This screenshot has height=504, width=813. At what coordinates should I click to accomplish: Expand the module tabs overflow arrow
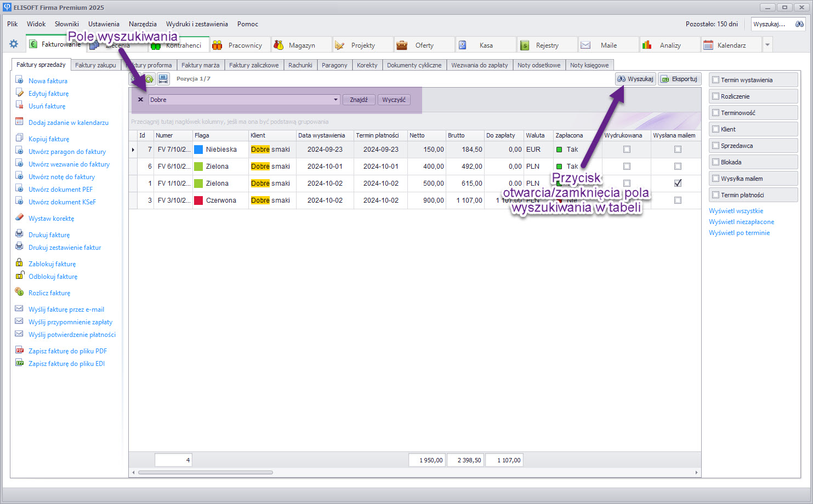[x=767, y=45]
